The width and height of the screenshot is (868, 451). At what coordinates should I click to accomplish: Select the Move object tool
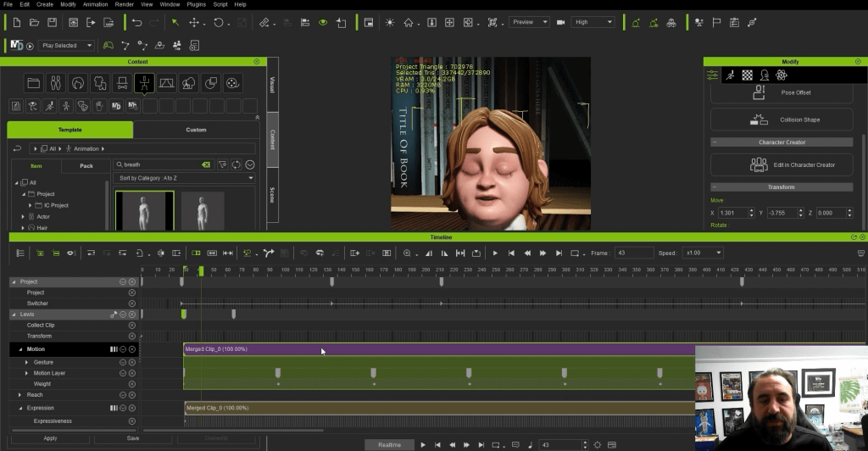click(194, 23)
